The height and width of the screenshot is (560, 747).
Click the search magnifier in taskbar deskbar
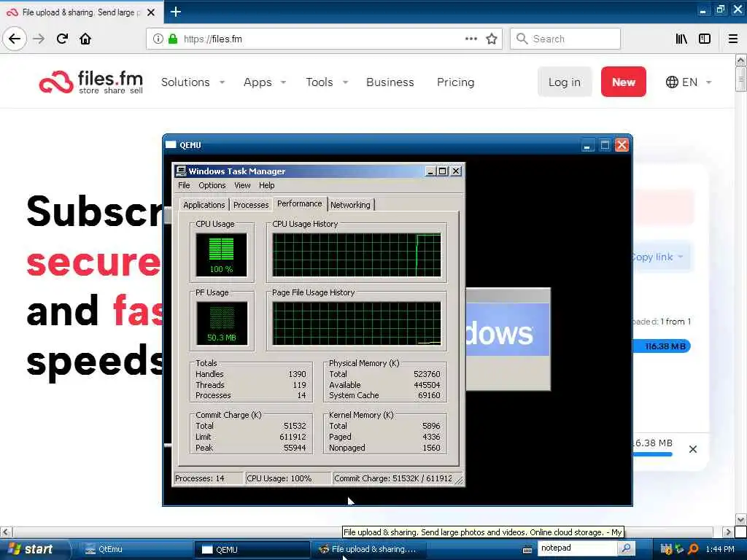click(626, 548)
